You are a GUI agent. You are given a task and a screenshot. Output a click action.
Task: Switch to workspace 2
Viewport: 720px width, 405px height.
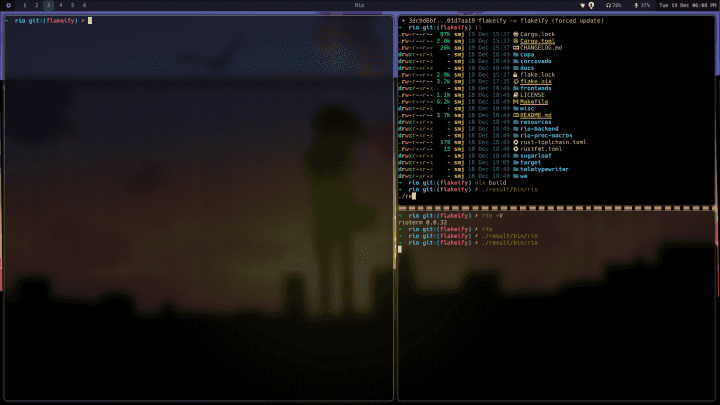pyautogui.click(x=36, y=6)
